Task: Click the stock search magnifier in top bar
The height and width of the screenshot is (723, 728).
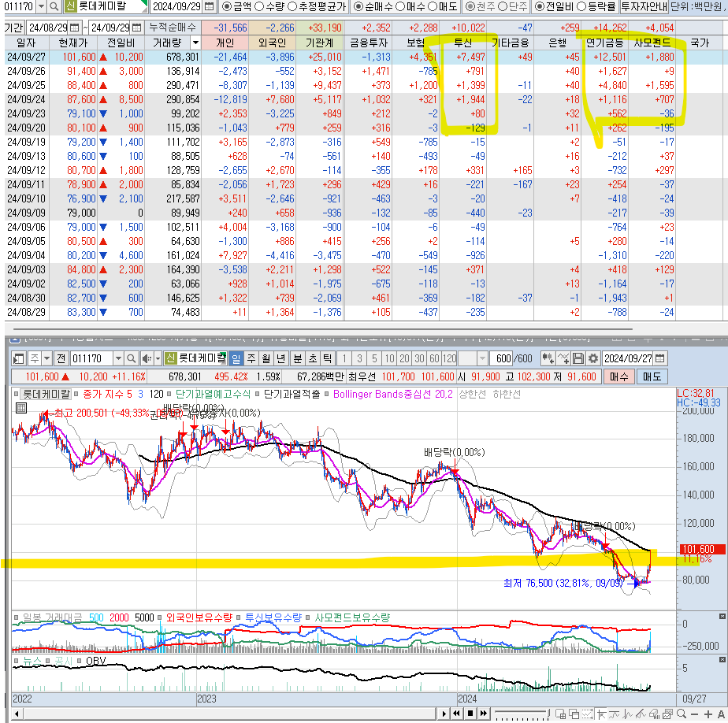Action: pyautogui.click(x=54, y=6)
